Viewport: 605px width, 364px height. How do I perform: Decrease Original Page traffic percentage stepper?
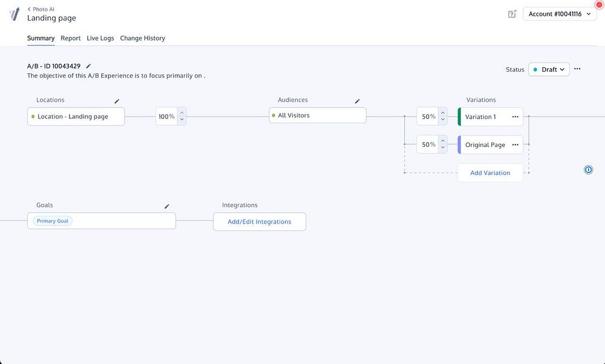[x=443, y=148]
